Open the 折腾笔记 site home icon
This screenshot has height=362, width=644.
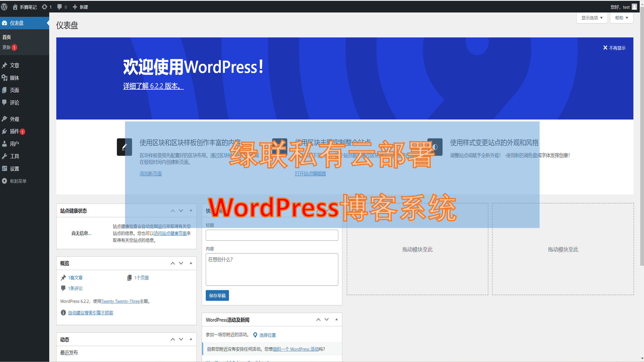tap(15, 7)
